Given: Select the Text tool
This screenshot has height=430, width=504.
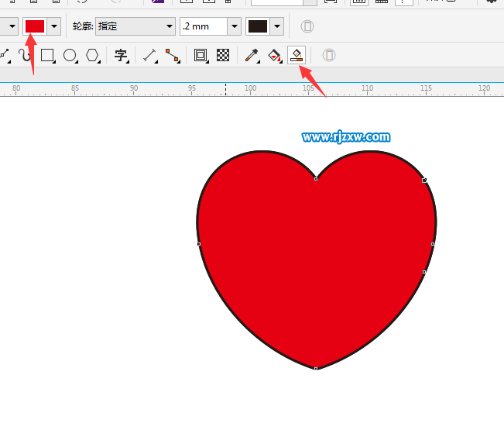Looking at the screenshot, I should (121, 55).
